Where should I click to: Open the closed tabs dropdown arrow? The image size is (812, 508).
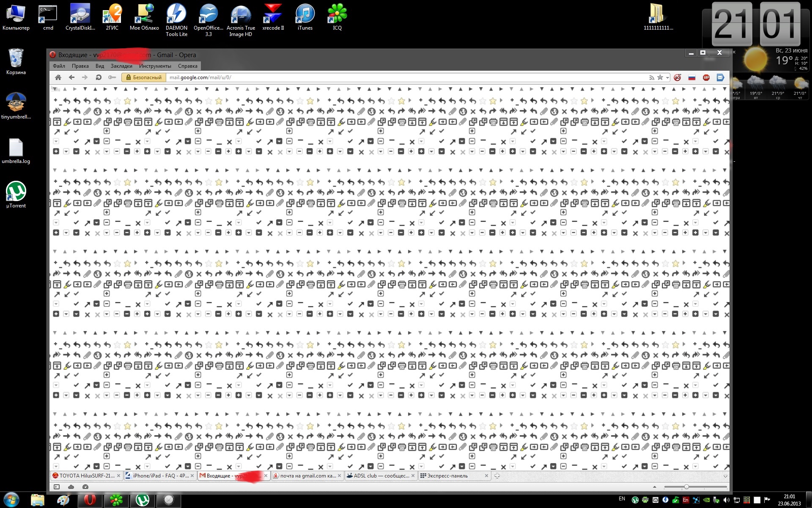point(725,476)
